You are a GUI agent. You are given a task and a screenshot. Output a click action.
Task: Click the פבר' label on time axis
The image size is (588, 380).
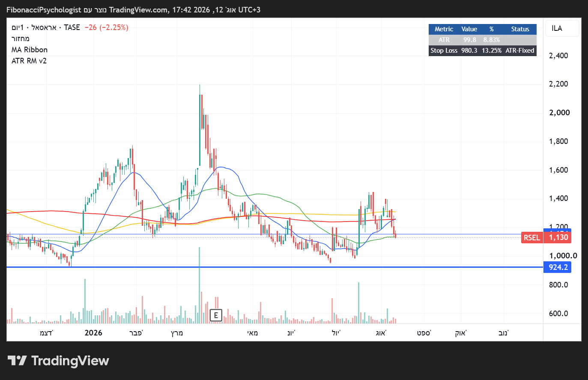coord(136,333)
